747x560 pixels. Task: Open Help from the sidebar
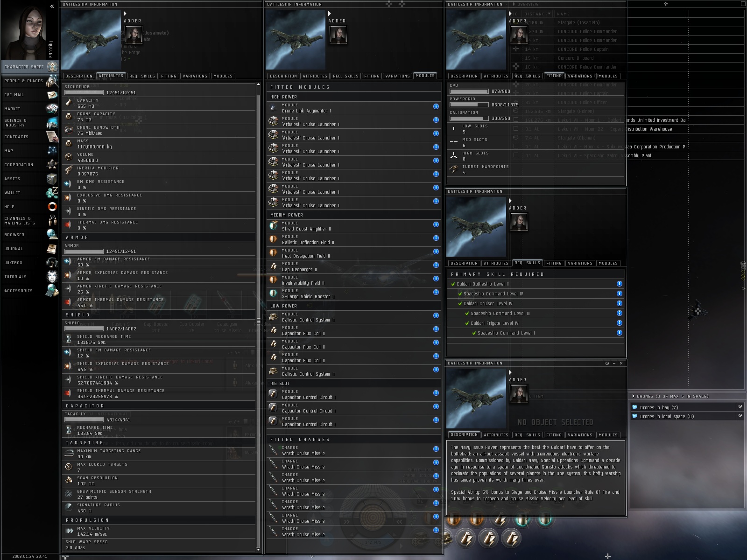point(30,207)
